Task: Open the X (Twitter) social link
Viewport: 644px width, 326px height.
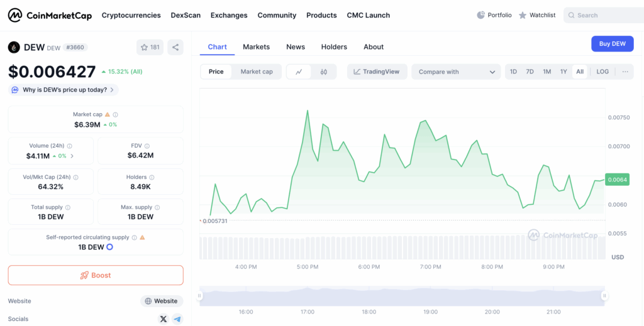Action: (164, 319)
